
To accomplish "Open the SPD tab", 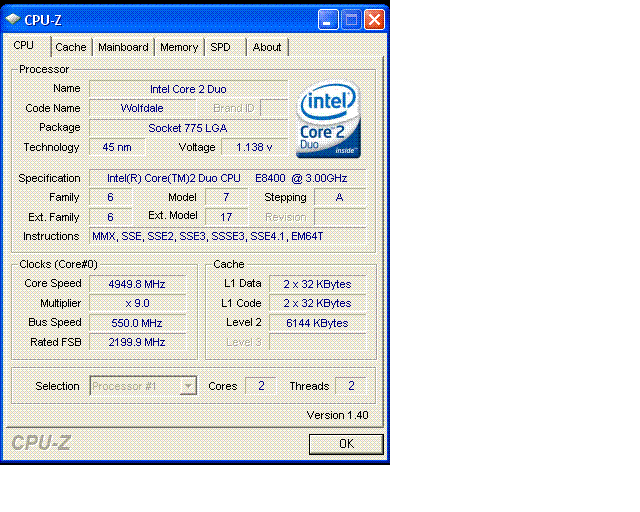I will coord(225,47).
